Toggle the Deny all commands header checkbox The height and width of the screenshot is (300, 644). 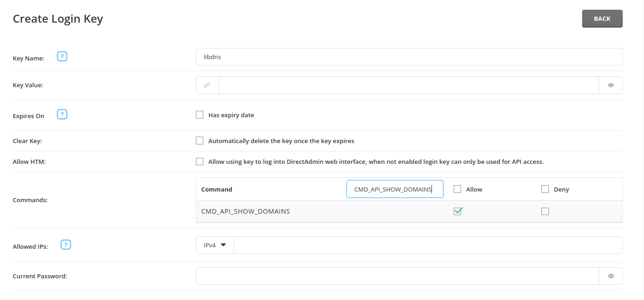545,189
